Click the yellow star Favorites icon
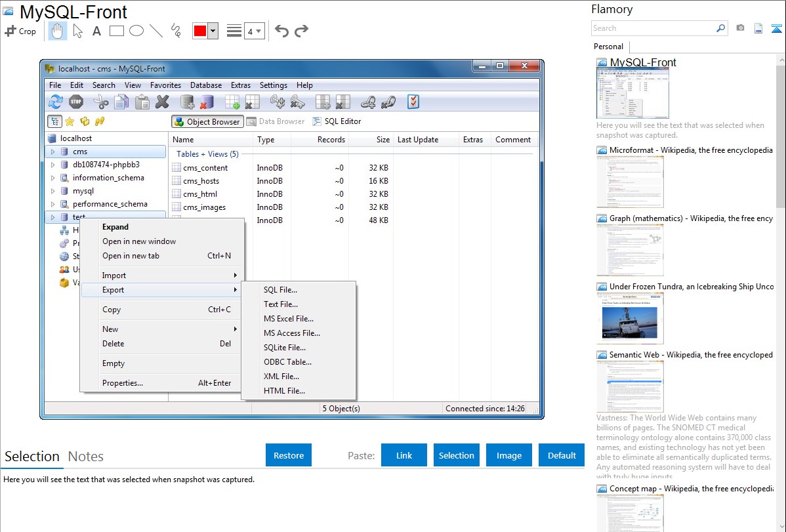 point(70,121)
